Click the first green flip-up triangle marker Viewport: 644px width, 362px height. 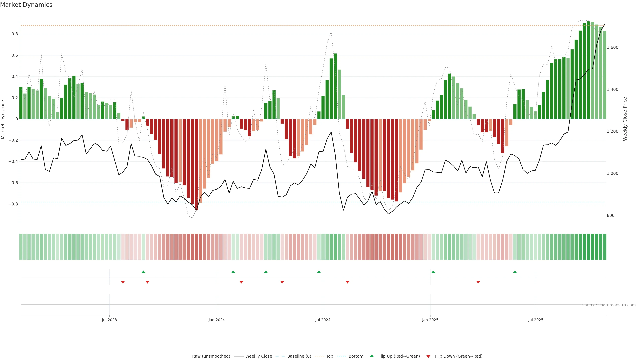143,272
